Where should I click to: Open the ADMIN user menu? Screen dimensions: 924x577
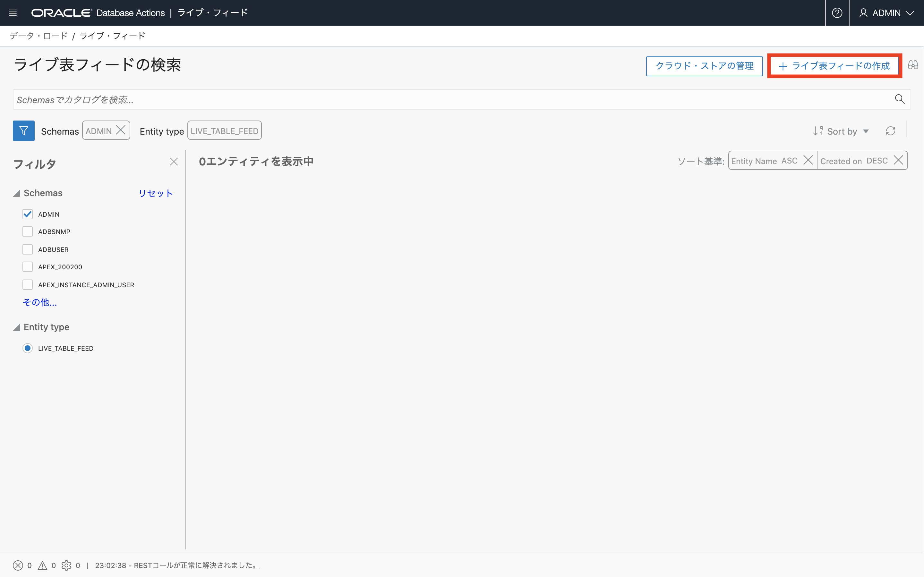pos(886,13)
